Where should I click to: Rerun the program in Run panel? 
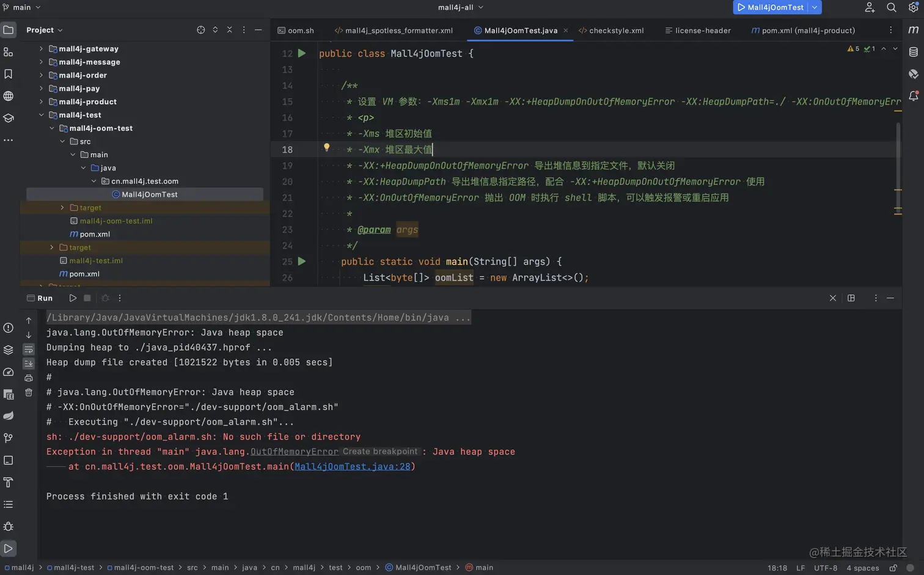click(73, 298)
